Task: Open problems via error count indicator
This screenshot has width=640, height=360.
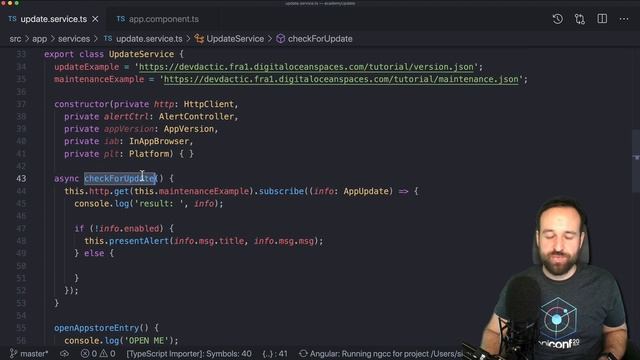Action: pyautogui.click(x=88, y=353)
